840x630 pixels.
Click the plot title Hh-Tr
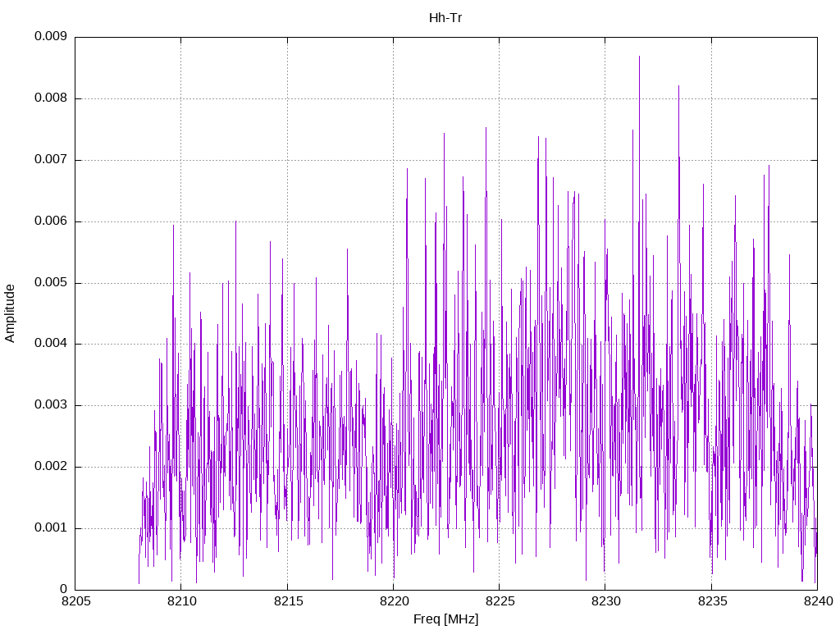point(445,18)
